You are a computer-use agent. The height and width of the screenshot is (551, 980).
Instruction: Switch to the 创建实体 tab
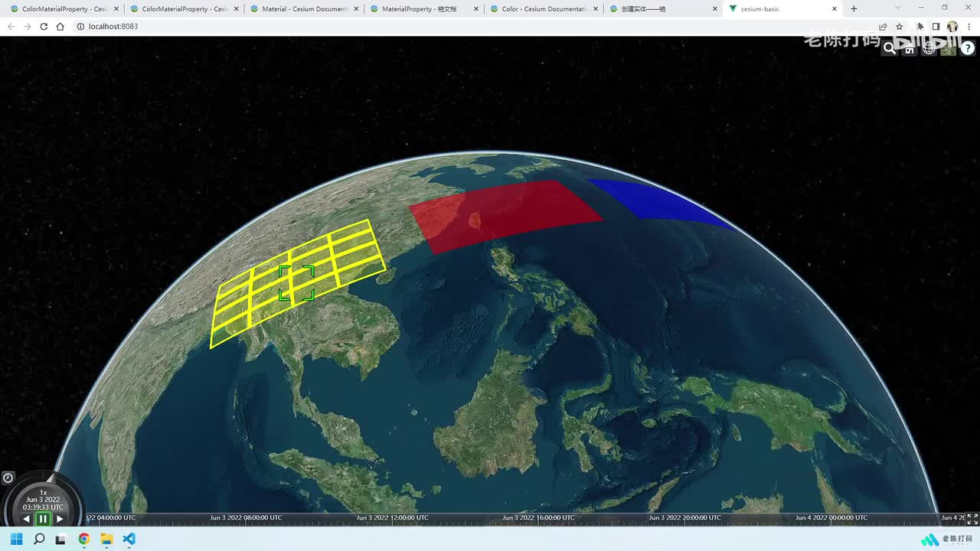point(663,9)
